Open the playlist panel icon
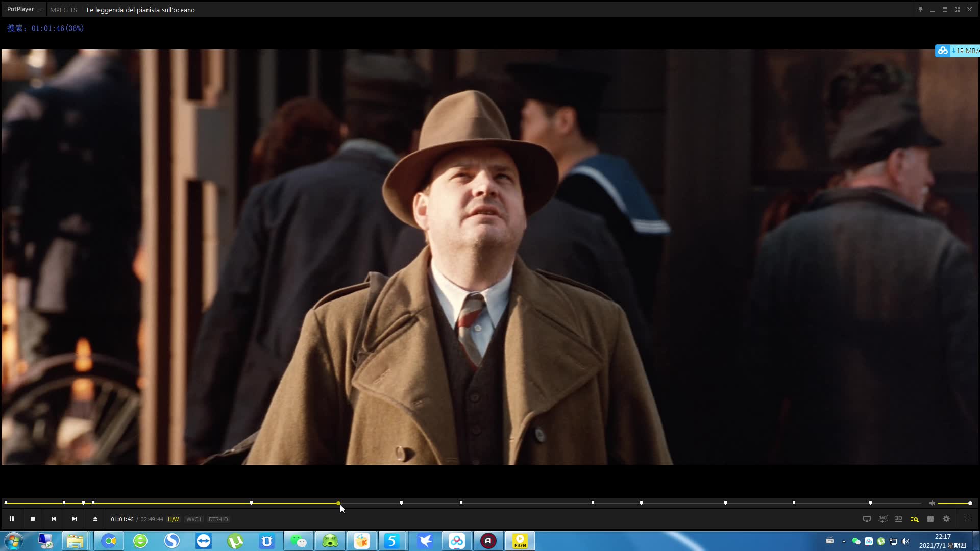This screenshot has width=980, height=551. [930, 519]
